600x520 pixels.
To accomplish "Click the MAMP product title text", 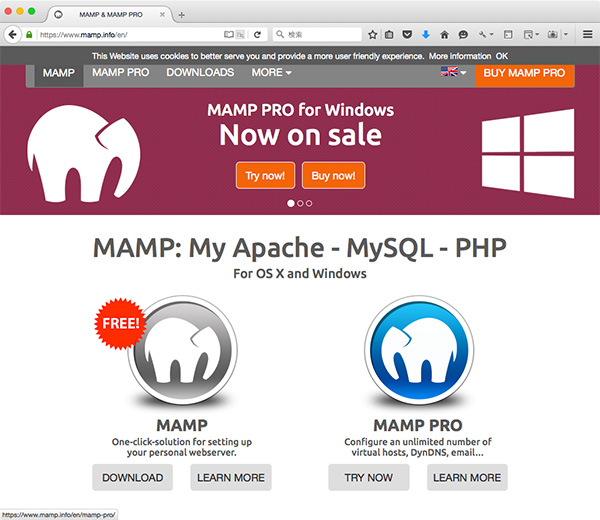I will click(182, 425).
